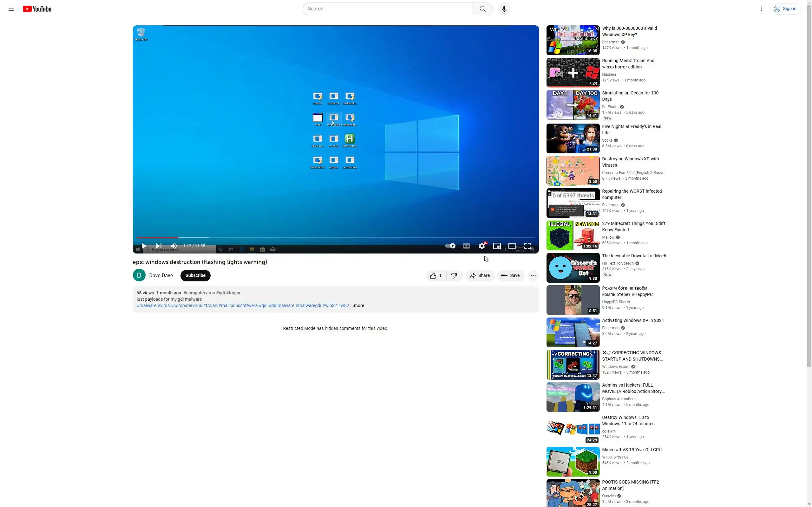Enter fullscreen mode
The image size is (812, 507).
(x=527, y=246)
